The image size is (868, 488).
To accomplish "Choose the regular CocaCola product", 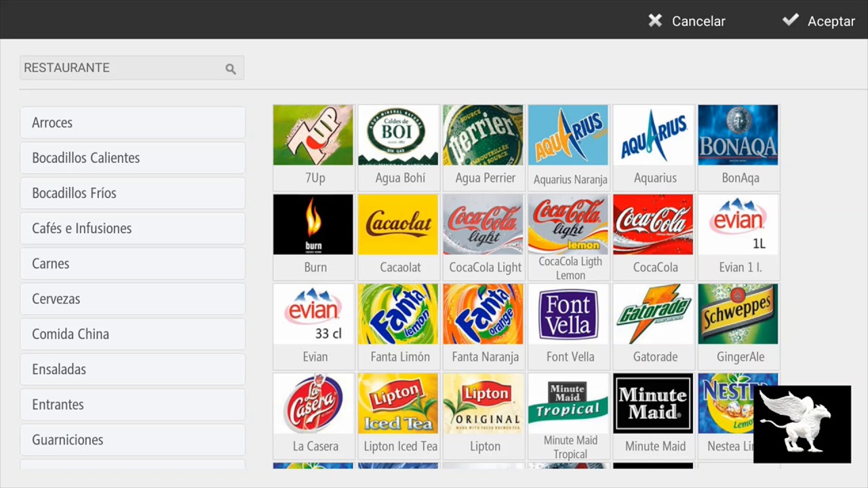I will 653,237.
